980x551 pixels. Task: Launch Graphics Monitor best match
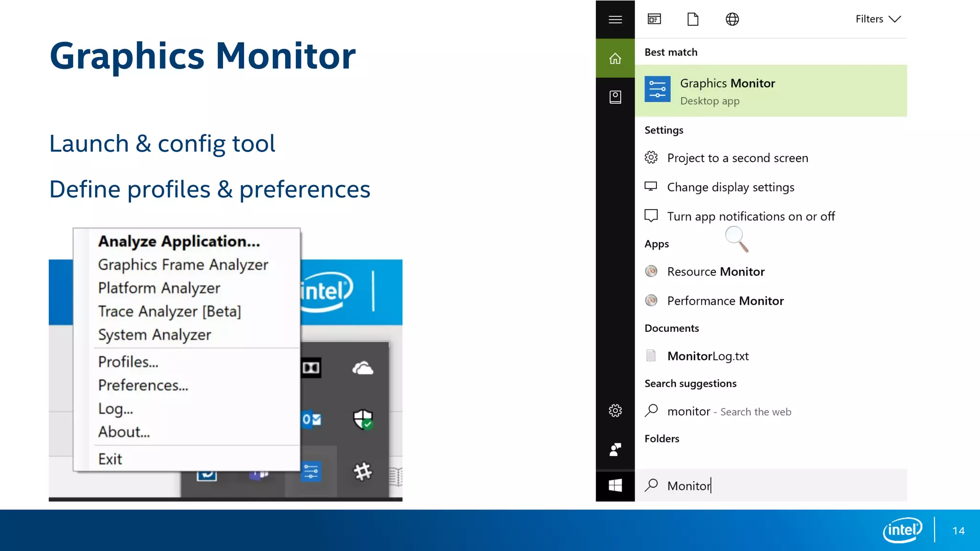click(x=771, y=91)
